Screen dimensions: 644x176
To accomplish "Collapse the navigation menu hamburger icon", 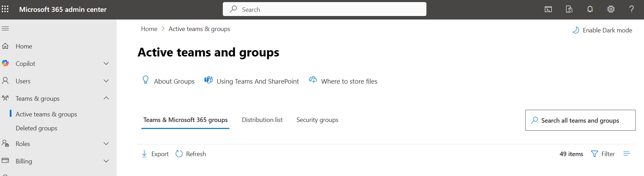I will 5,28.
